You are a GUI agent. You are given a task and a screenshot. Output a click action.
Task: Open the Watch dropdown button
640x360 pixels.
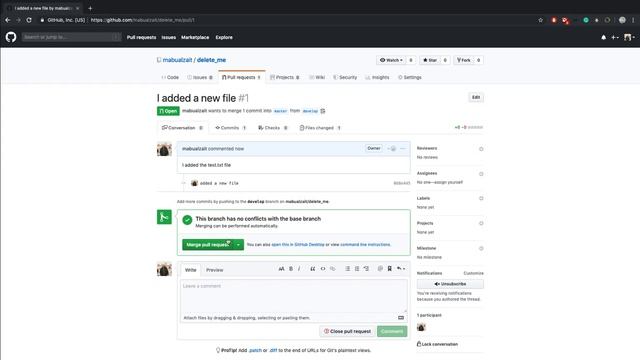pyautogui.click(x=391, y=60)
